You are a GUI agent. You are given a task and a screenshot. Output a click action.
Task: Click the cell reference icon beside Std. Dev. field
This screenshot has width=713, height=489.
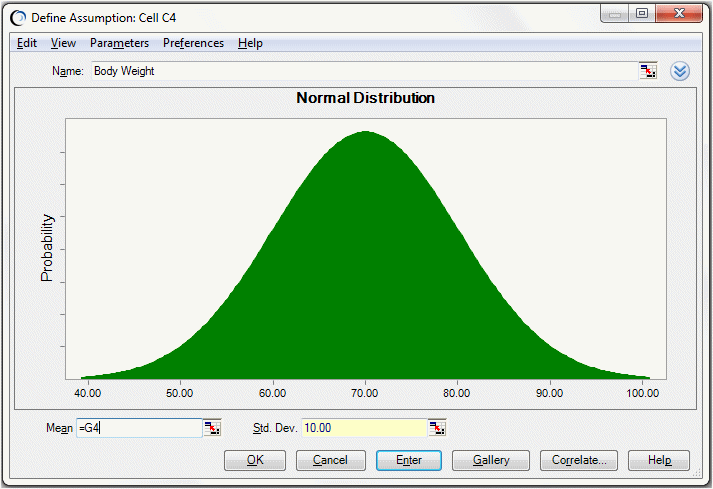(x=437, y=428)
